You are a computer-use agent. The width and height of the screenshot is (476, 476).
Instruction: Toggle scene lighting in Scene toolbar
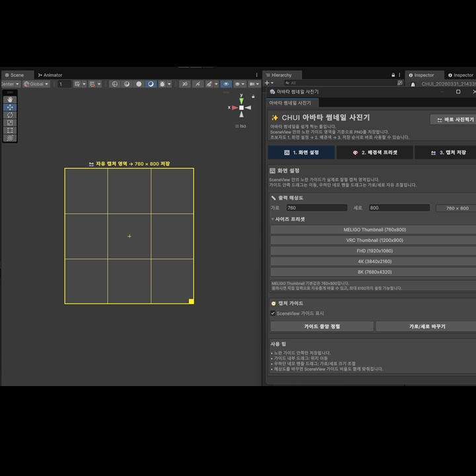tap(184, 84)
